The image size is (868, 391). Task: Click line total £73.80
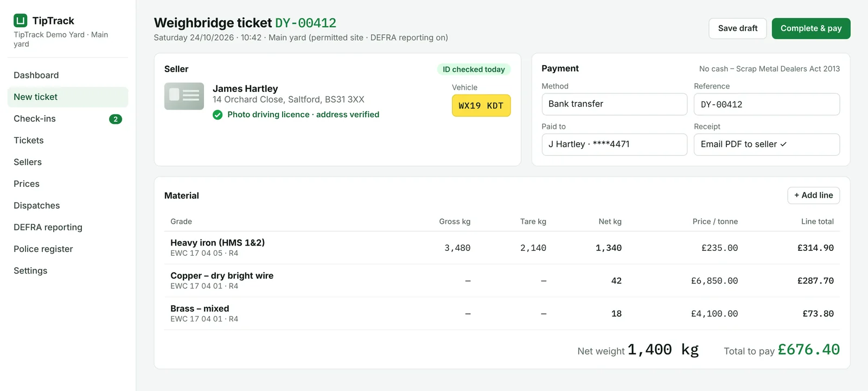coord(818,314)
